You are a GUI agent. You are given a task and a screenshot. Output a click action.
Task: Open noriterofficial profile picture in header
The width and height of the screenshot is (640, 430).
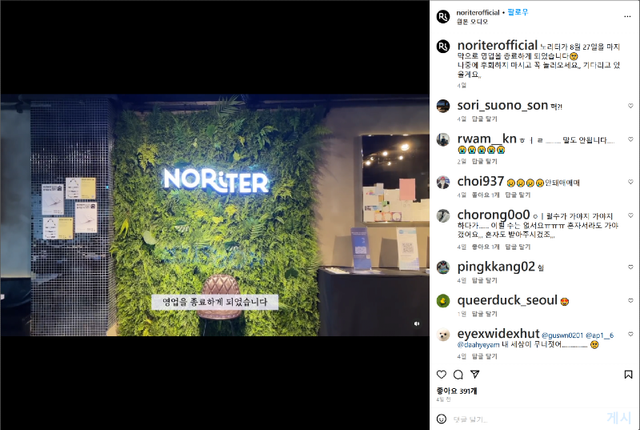click(x=443, y=17)
